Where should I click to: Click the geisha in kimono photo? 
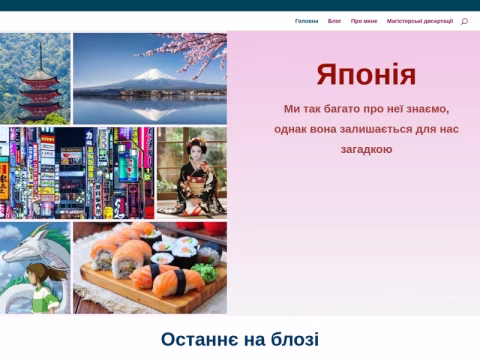coord(192,173)
